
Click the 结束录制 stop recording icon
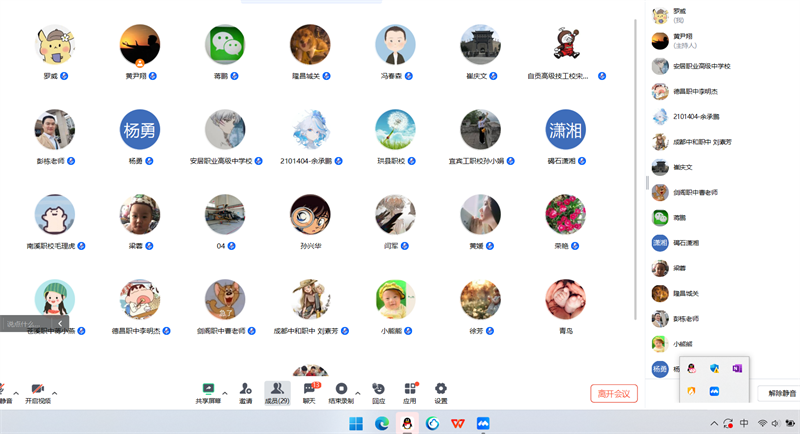341,389
